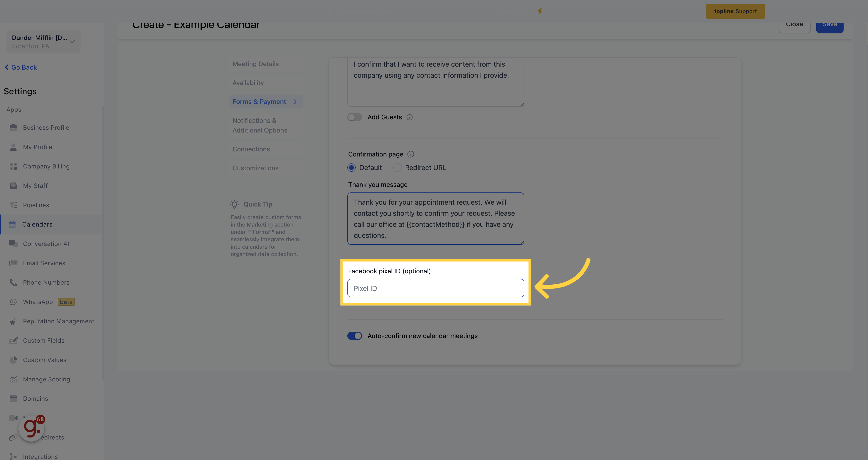This screenshot has width=868, height=460.
Task: Click the Company Billing grid icon
Action: pos(13,166)
